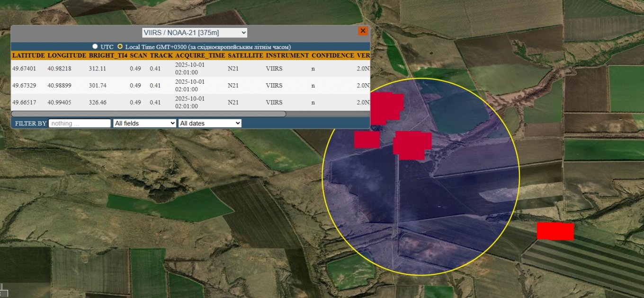Image resolution: width=644 pixels, height=298 pixels.
Task: Click the isolated red fire marker outside the circle
Action: [x=555, y=231]
